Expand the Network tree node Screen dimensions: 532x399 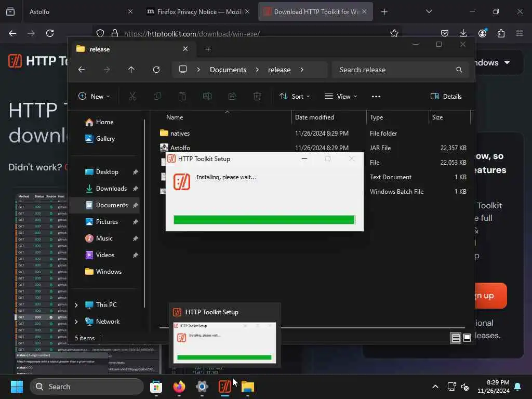[76, 321]
